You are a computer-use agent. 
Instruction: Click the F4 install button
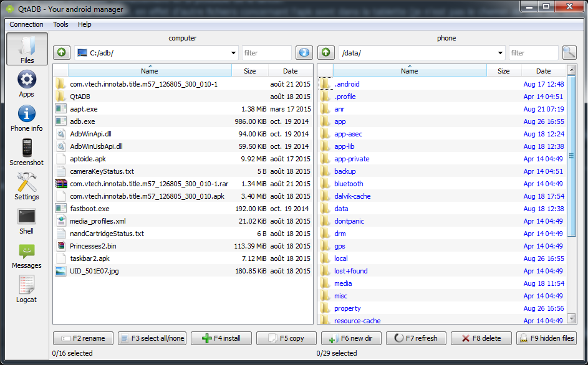pos(222,338)
